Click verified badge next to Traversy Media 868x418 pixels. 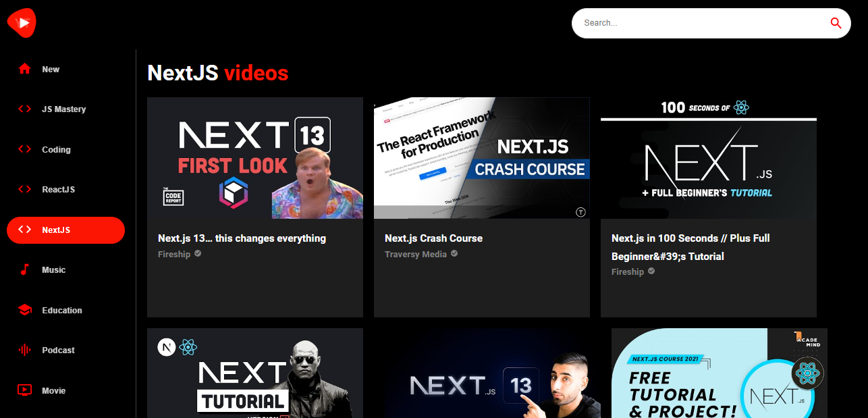point(454,254)
